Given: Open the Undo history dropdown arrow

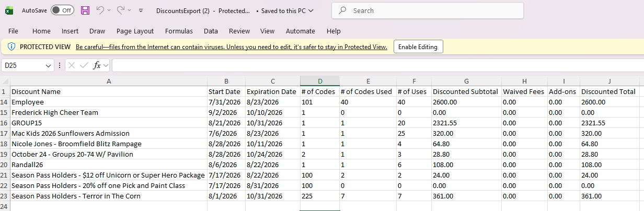Looking at the screenshot, I should pos(109,10).
